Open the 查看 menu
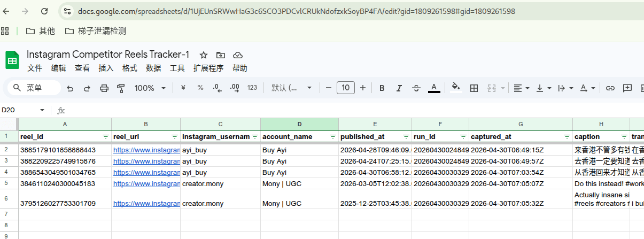The image size is (644, 239). (x=82, y=68)
